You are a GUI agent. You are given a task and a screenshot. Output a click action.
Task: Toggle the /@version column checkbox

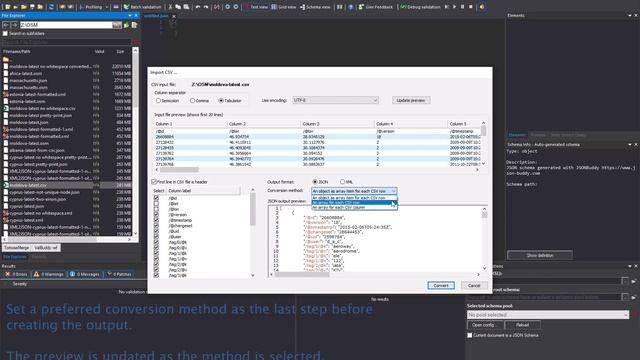click(x=156, y=214)
